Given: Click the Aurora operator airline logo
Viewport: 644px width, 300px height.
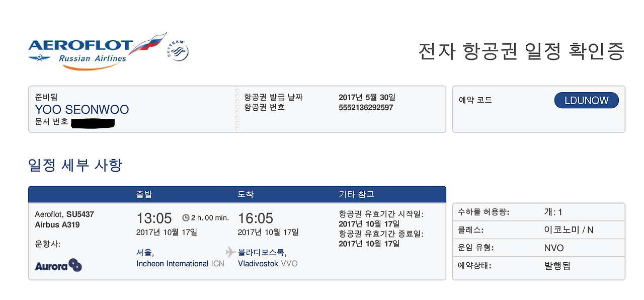Looking at the screenshot, I should [58, 265].
